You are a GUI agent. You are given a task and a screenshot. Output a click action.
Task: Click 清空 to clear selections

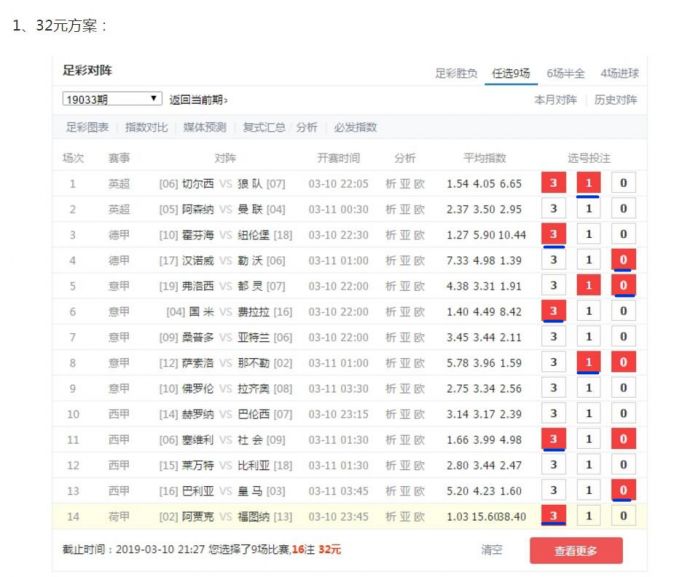point(491,550)
